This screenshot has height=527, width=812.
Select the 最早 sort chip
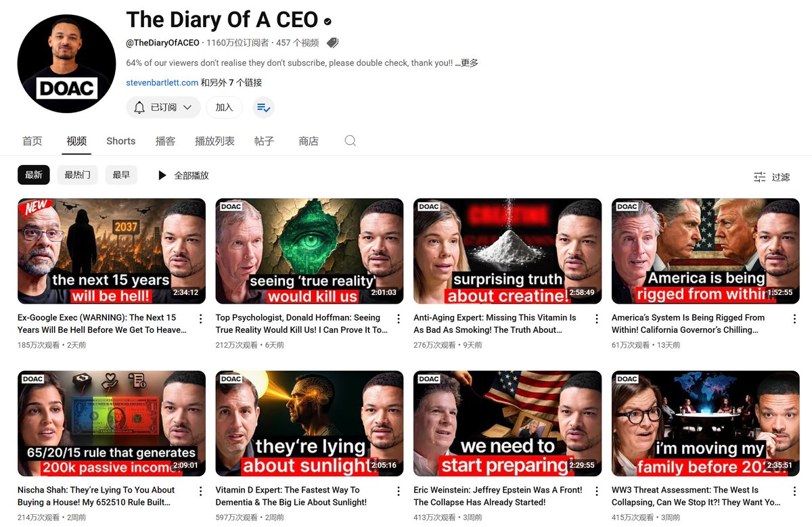tap(121, 175)
